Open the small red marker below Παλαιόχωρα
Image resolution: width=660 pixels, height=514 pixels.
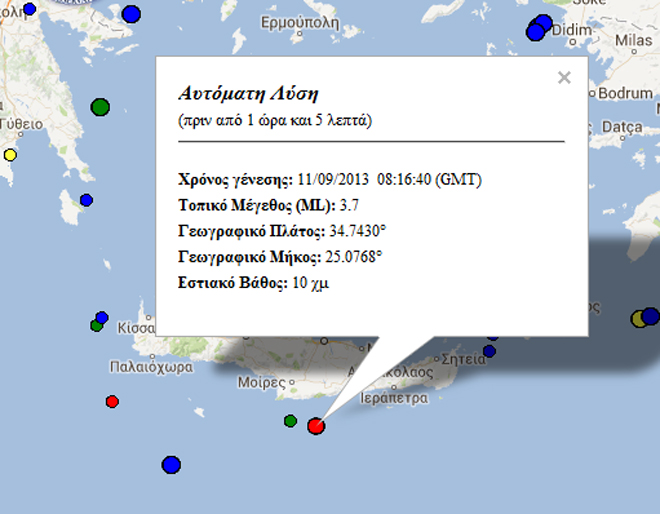pyautogui.click(x=112, y=402)
